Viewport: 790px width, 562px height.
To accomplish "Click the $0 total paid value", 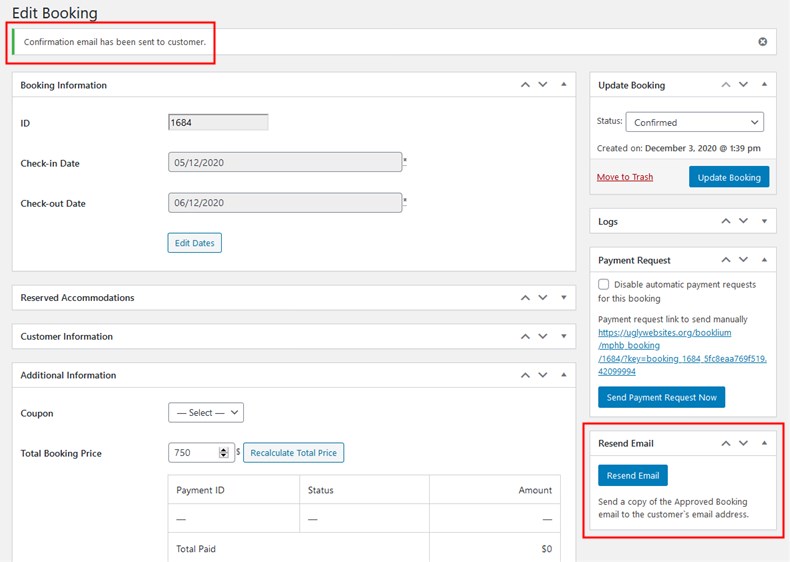I will (547, 549).
